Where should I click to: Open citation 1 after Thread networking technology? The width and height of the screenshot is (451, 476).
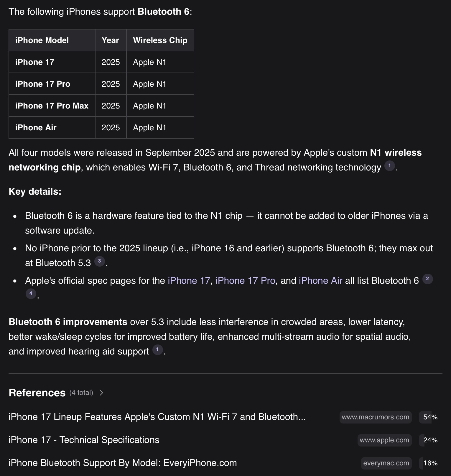point(389,166)
